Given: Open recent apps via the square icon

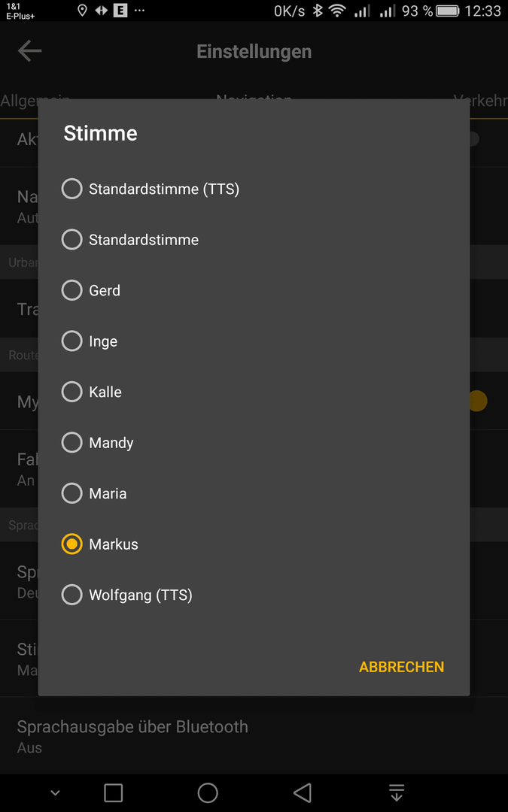Looking at the screenshot, I should [x=113, y=792].
